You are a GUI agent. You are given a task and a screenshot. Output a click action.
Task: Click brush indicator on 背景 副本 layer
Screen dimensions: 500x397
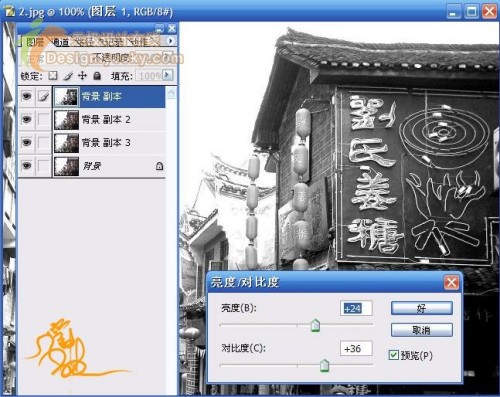click(x=44, y=97)
